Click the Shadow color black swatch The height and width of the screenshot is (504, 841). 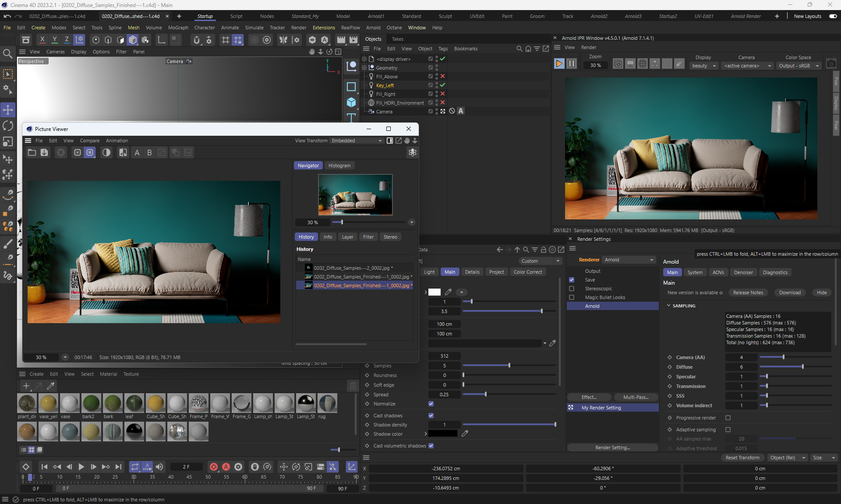click(442, 434)
